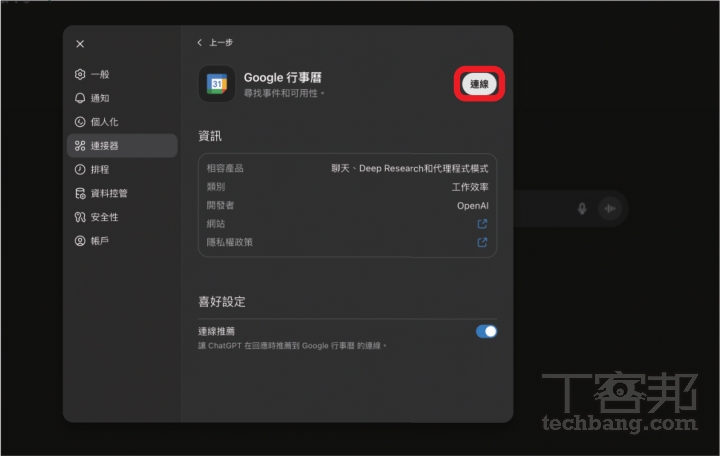This screenshot has width=720, height=456.
Task: Close the settings dialog with the X
Action: (80, 44)
